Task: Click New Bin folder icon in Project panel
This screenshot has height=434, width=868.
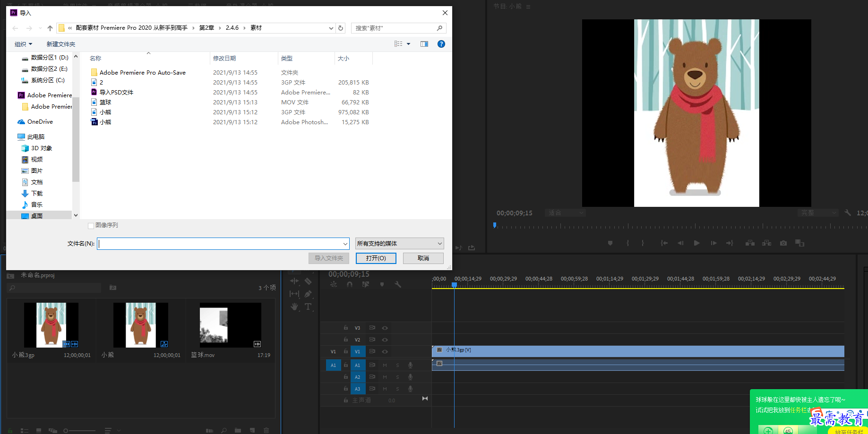Action: (238, 430)
